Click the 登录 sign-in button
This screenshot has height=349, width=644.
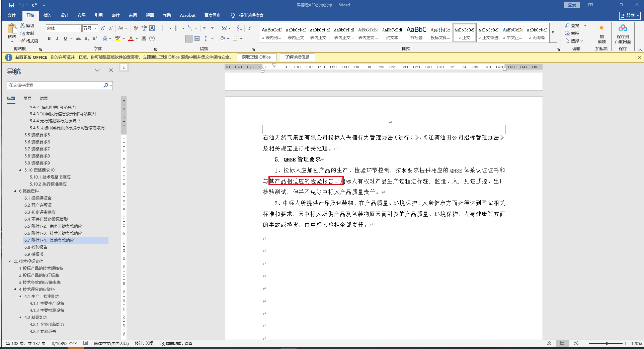(572, 5)
